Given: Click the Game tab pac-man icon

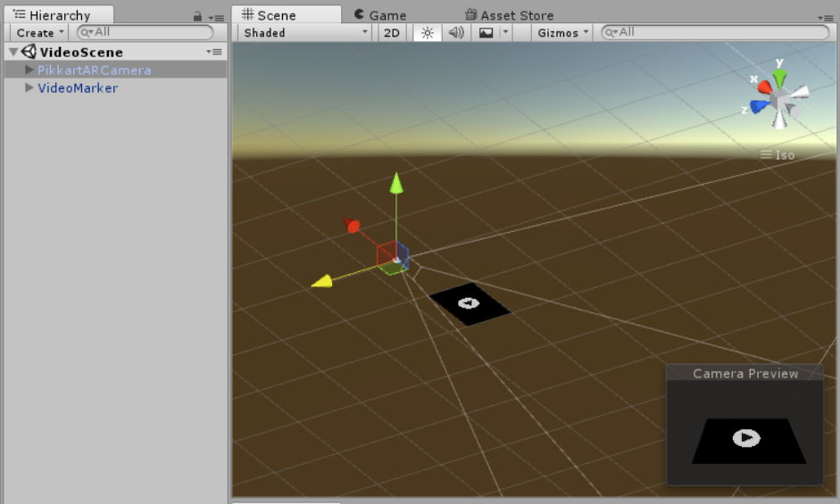Looking at the screenshot, I should [360, 14].
